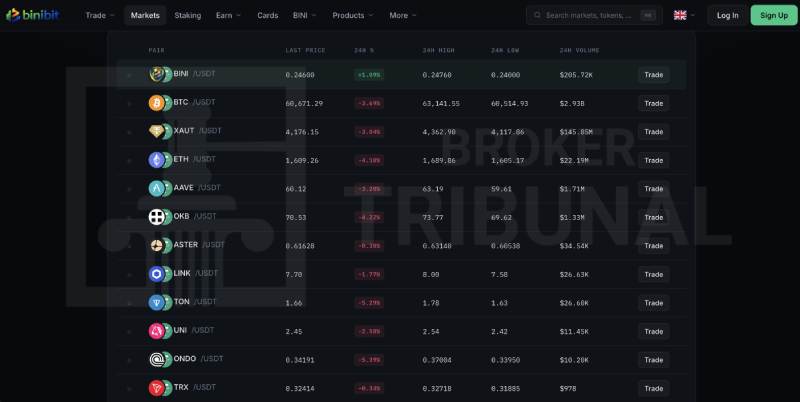Click the Sign Up button
Image resolution: width=800 pixels, height=402 pixels.
tap(773, 15)
